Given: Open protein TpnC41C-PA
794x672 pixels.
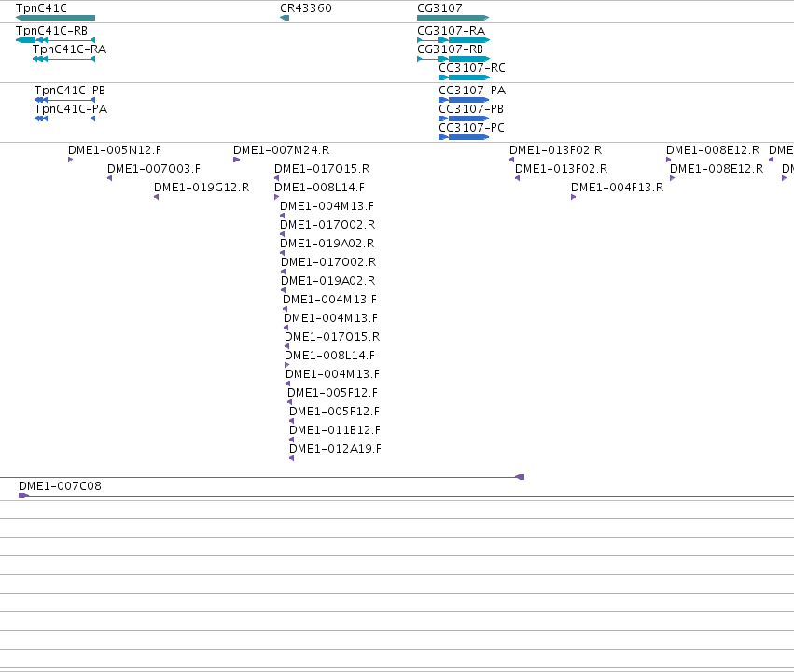Looking at the screenshot, I should (71, 109).
